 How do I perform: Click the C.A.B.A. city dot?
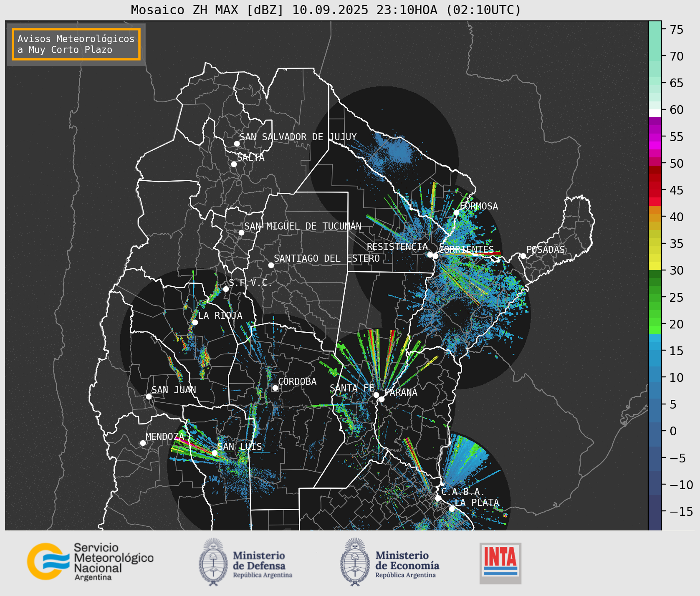(x=438, y=498)
